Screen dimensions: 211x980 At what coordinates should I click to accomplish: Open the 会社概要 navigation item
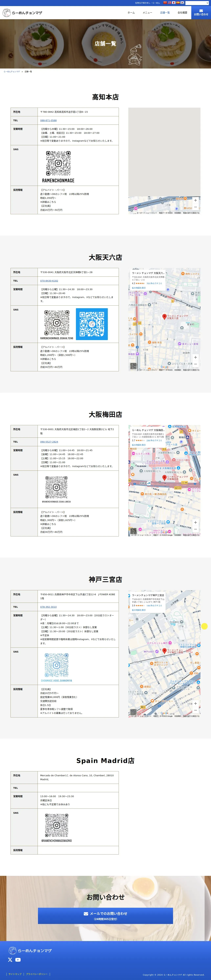(x=182, y=12)
